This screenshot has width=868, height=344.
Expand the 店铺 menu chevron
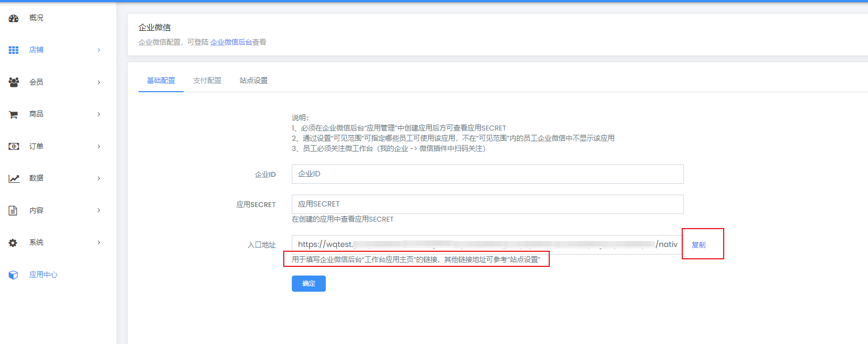click(x=99, y=50)
